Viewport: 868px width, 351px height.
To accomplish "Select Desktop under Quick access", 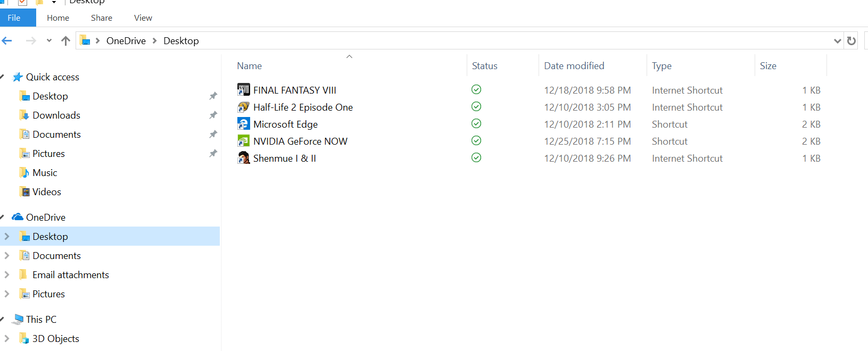I will pyautogui.click(x=50, y=96).
